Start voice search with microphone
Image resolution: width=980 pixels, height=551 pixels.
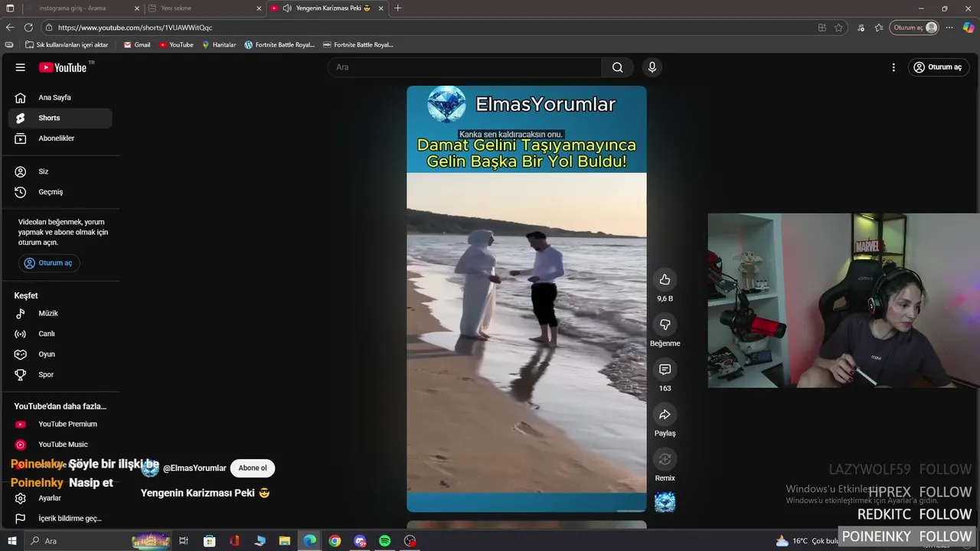[652, 67]
